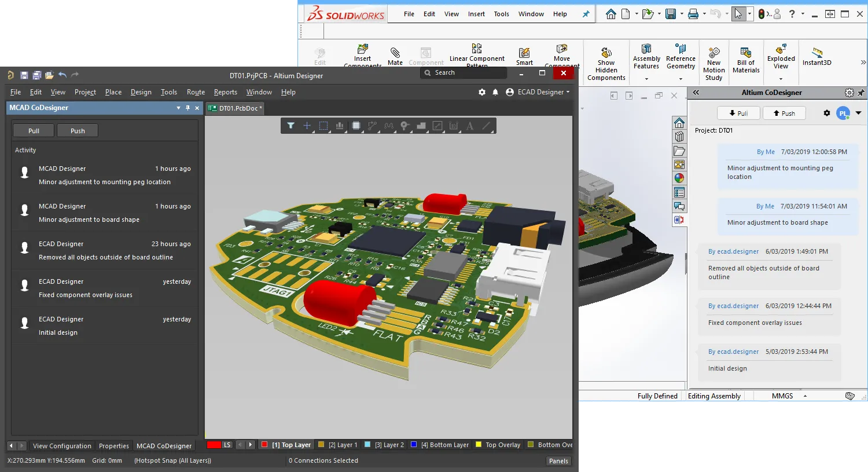Viewport: 868px width, 472px height.
Task: Toggle pin on MCAD CoDesigner panel
Action: [187, 108]
